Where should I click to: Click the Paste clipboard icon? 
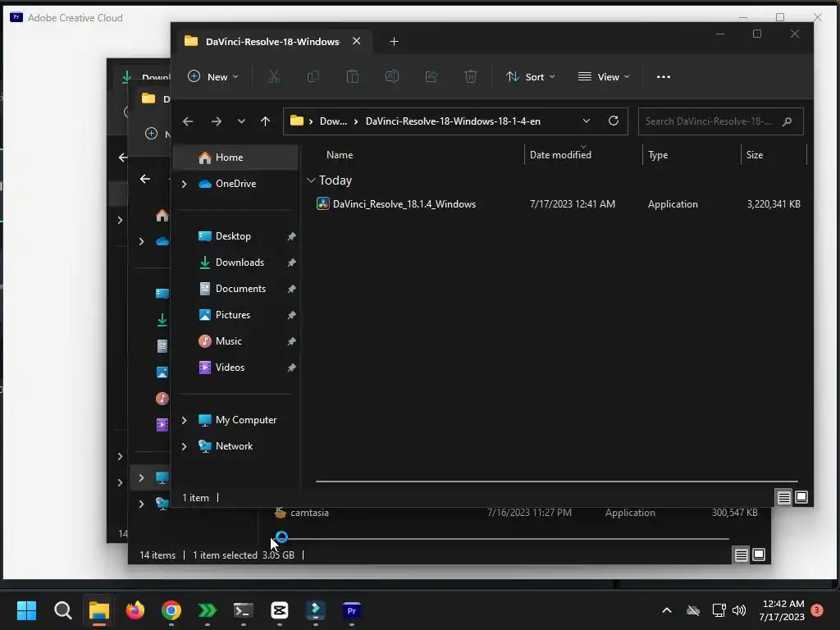point(353,76)
